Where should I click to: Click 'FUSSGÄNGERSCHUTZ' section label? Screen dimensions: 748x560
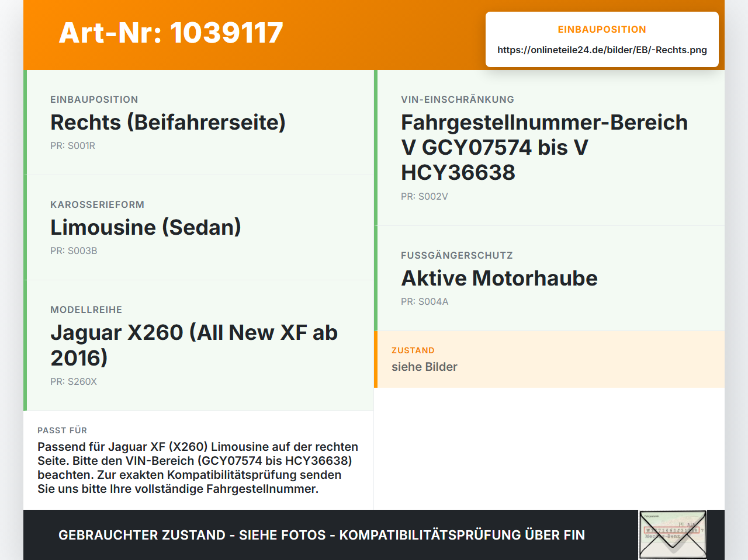coord(457,255)
